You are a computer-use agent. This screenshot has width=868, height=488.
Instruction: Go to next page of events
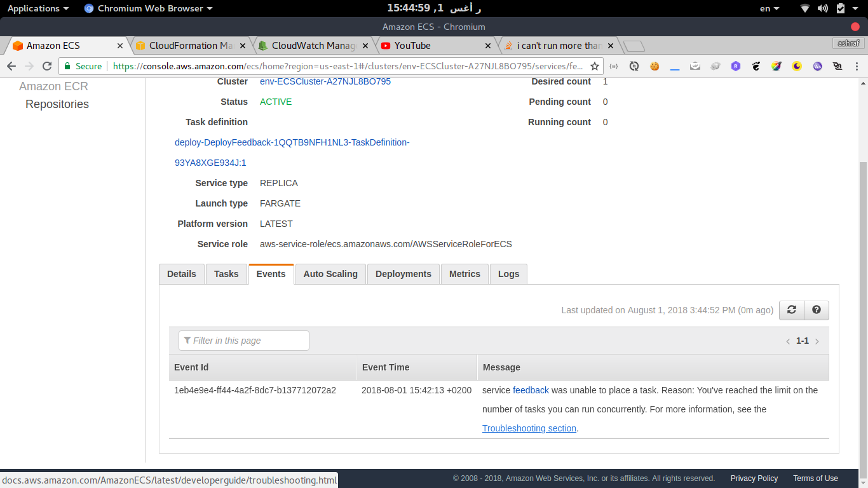(817, 341)
